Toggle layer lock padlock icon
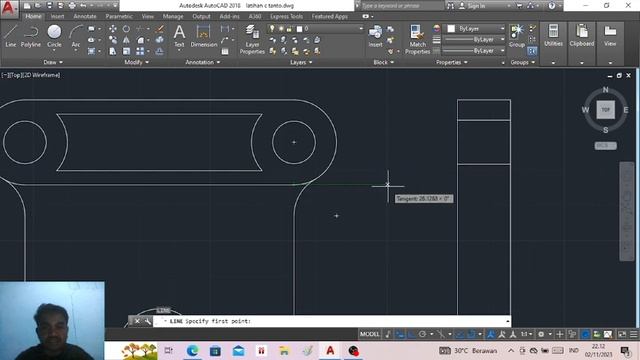 coord(290,29)
